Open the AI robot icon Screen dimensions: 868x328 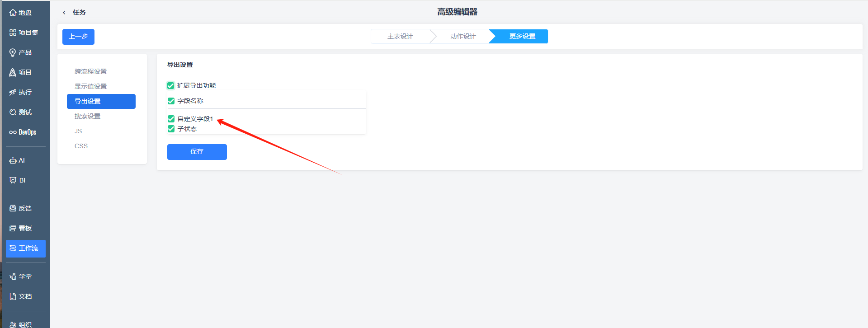[x=13, y=160]
